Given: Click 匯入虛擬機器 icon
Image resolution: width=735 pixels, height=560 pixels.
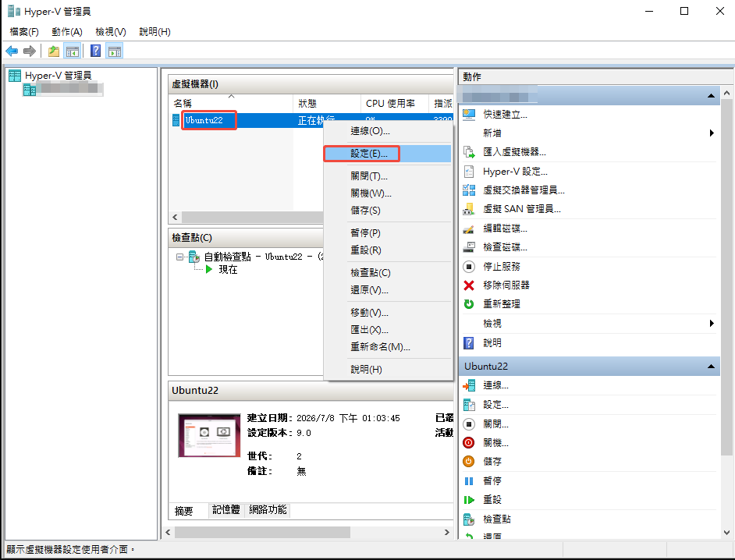Looking at the screenshot, I should pos(469,152).
